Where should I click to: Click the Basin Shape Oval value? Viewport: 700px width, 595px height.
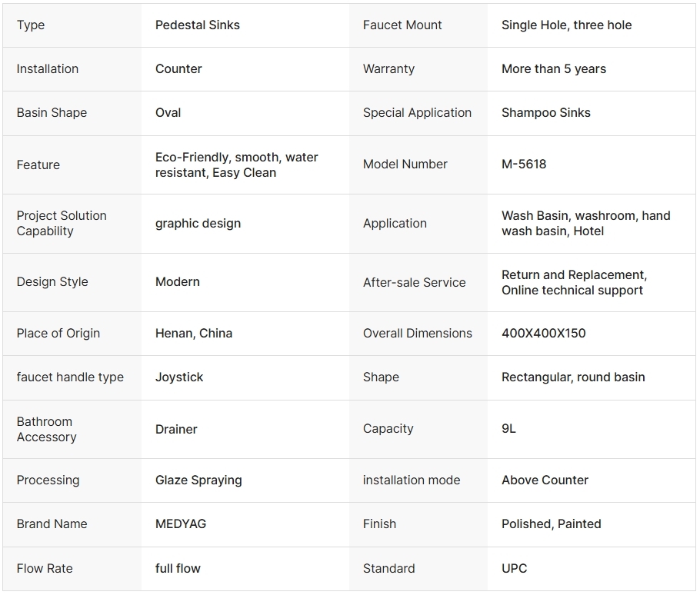point(168,112)
